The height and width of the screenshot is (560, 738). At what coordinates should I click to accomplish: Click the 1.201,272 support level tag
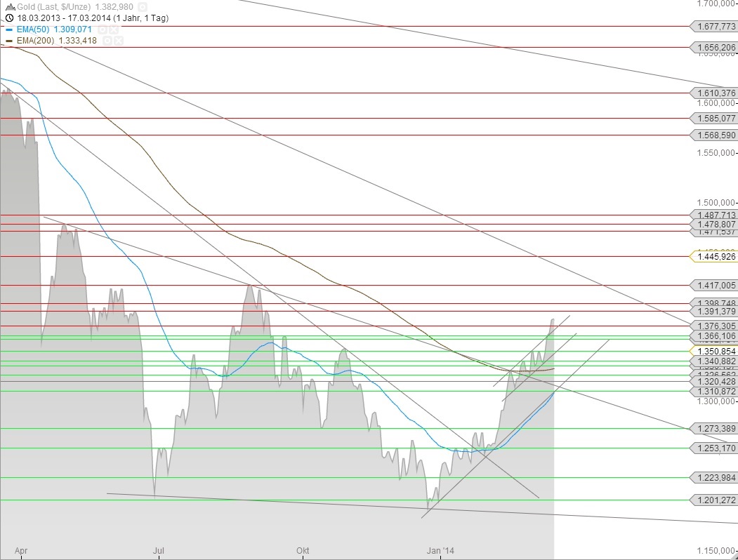coord(713,500)
